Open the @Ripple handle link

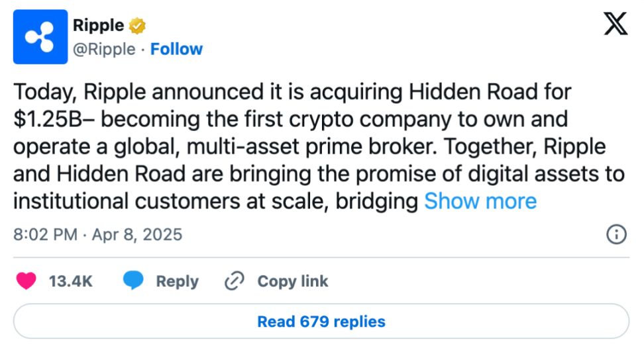tap(104, 50)
